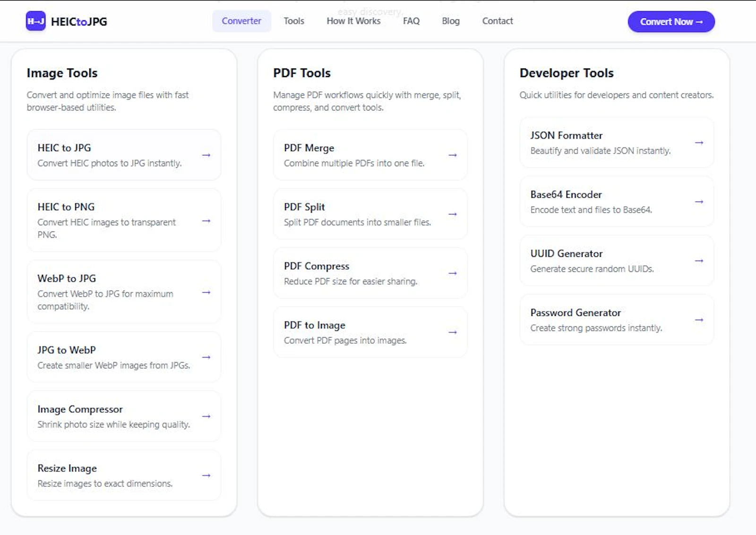Image resolution: width=756 pixels, height=535 pixels.
Task: Open the UUID Generator tool title
Action: point(567,254)
